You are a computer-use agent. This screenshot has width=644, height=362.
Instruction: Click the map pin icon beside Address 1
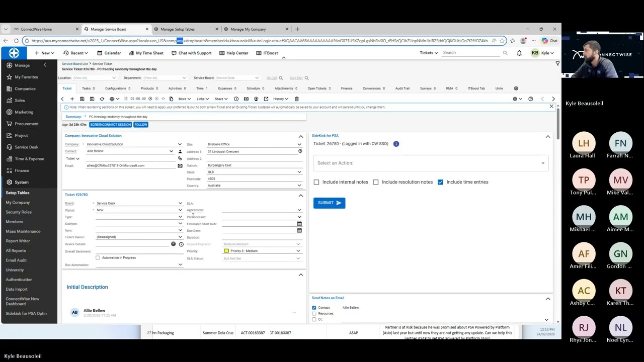click(x=300, y=151)
